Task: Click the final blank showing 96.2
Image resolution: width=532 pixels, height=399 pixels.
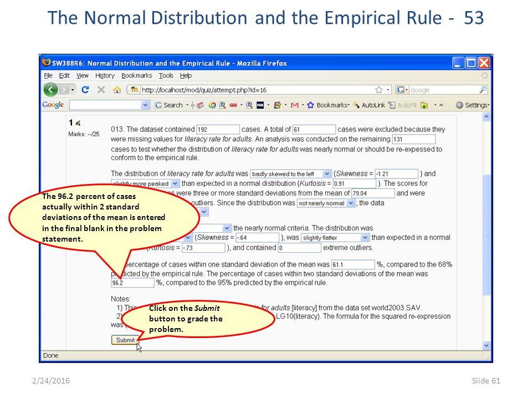Action: tap(132, 283)
